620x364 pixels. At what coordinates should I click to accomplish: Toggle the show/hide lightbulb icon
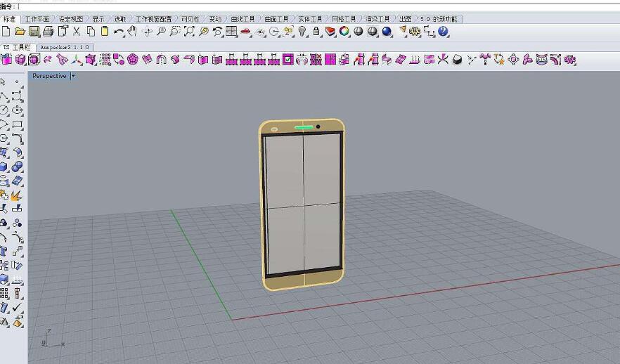point(303,32)
